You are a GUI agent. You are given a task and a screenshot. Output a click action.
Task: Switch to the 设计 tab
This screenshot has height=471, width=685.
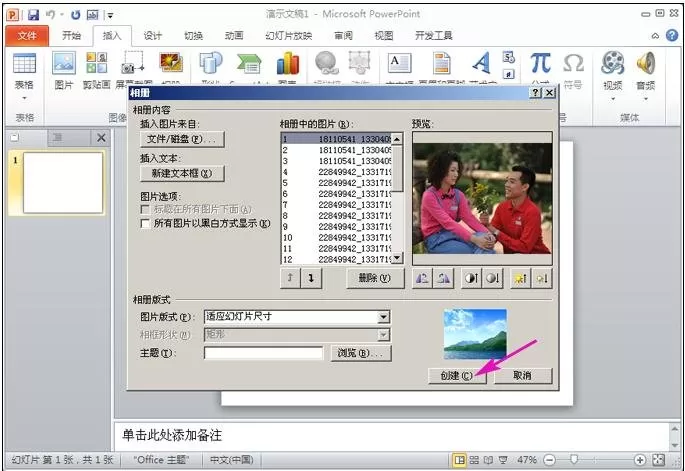pos(153,35)
